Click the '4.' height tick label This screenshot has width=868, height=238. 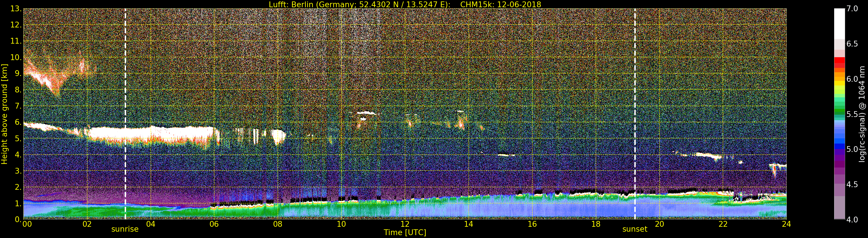pyautogui.click(x=18, y=155)
